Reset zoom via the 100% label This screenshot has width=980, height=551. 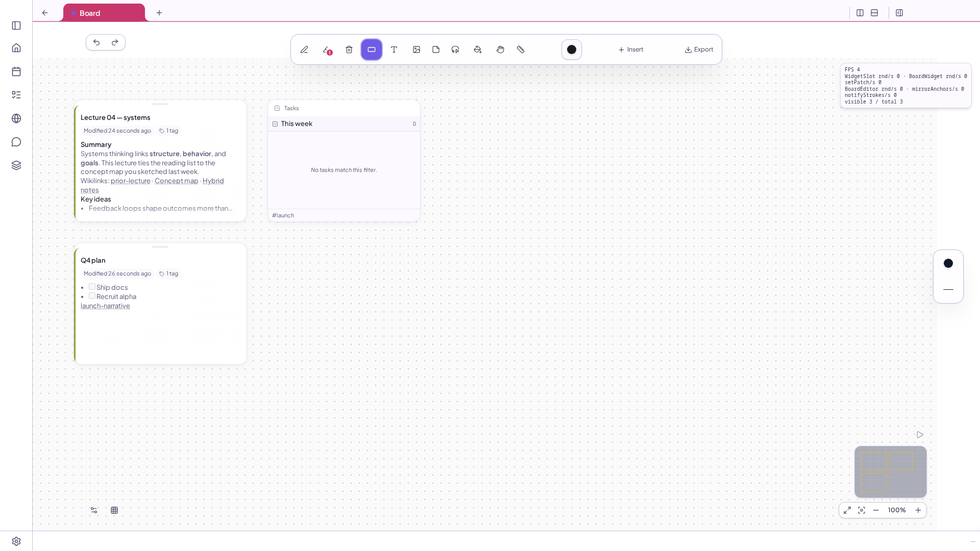pyautogui.click(x=897, y=510)
